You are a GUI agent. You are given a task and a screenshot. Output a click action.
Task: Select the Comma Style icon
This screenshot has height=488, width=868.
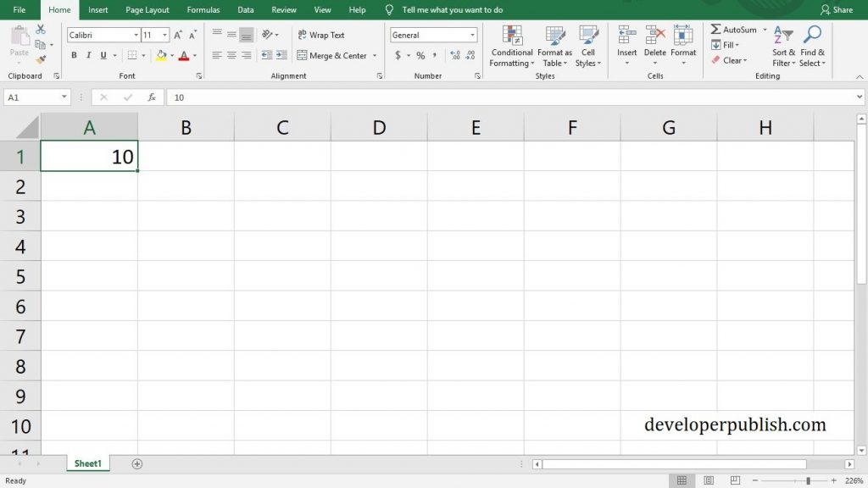click(435, 55)
